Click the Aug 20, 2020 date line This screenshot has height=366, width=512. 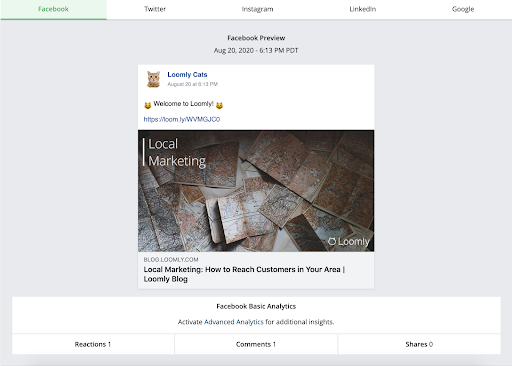pos(256,50)
